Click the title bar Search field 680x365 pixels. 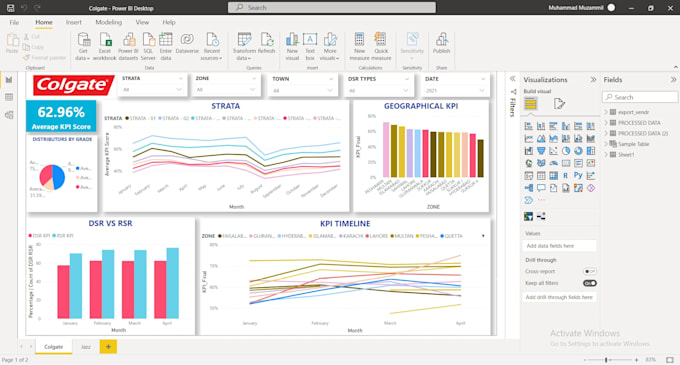point(332,8)
